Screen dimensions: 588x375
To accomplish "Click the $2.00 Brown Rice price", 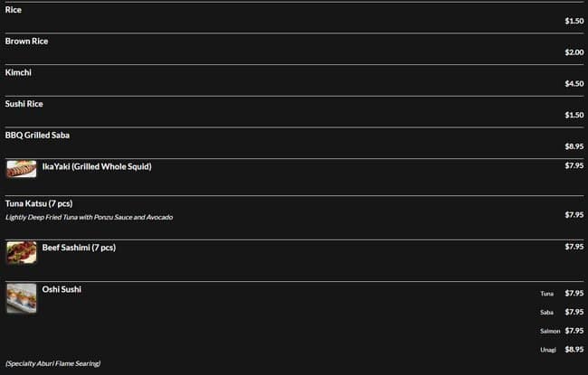I will click(x=574, y=52).
